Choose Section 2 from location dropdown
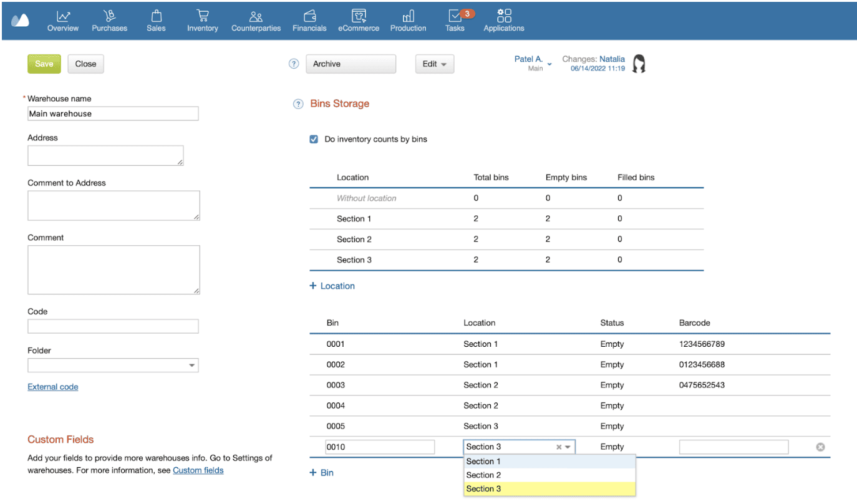857x504 pixels. coord(550,475)
